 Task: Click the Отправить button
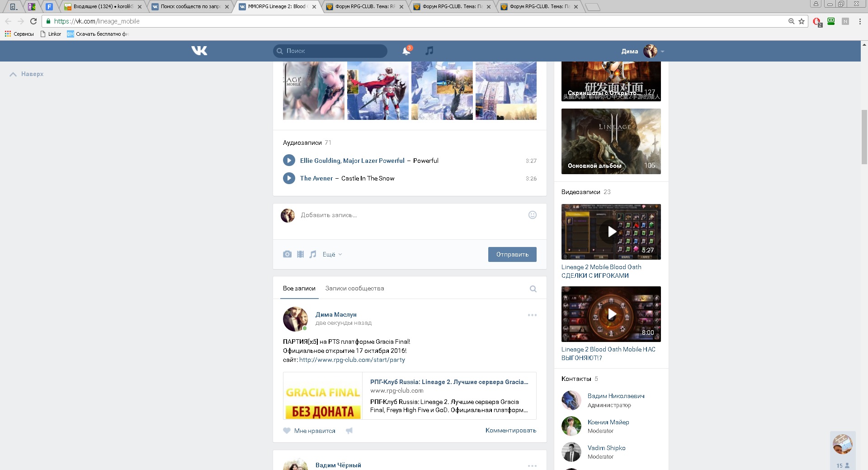coord(512,254)
